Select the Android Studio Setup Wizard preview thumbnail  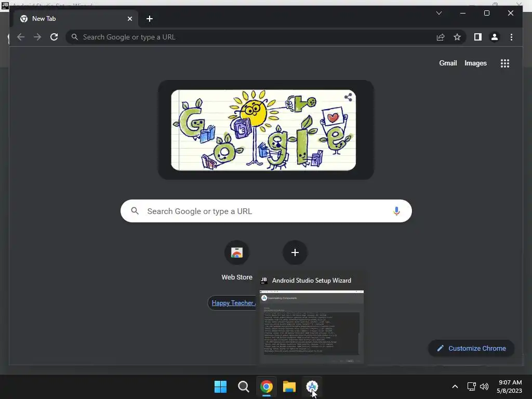[312, 326]
